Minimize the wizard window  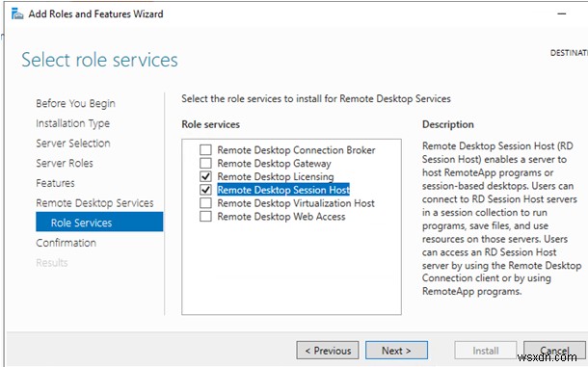(562, 14)
